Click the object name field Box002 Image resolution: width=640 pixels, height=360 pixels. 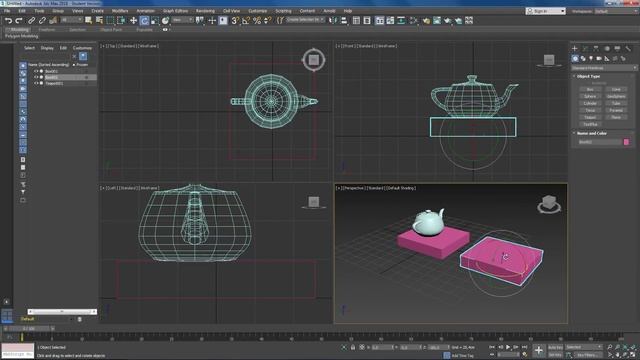(x=600, y=142)
